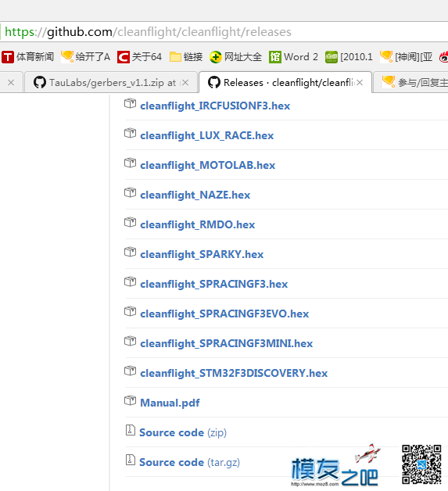Click the github.com address bar
This screenshot has width=448, height=491.
coord(224,32)
